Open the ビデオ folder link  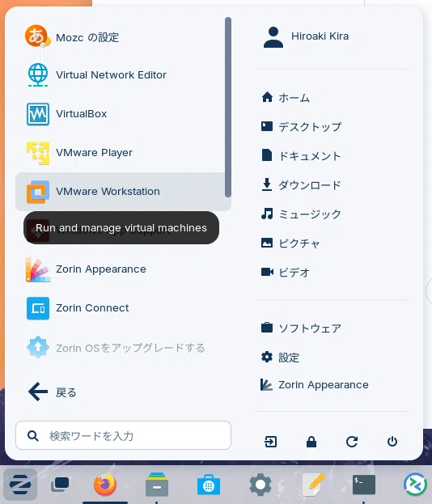[294, 273]
